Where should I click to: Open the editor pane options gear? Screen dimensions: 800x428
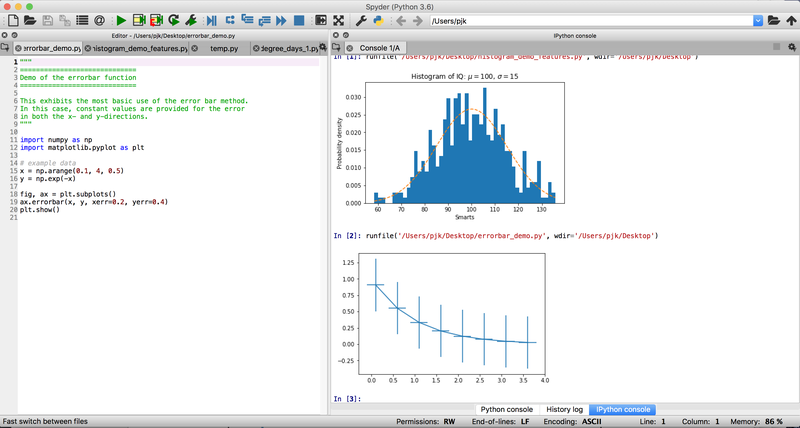pyautogui.click(x=322, y=47)
